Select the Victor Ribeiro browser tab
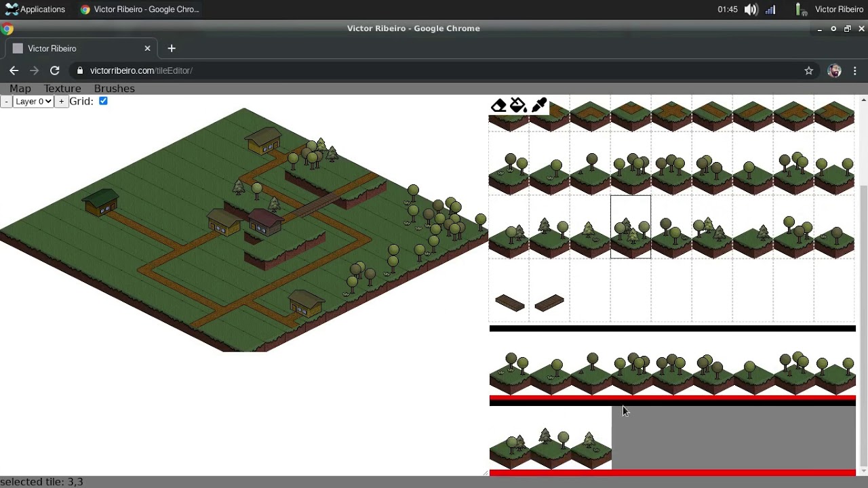 point(81,48)
